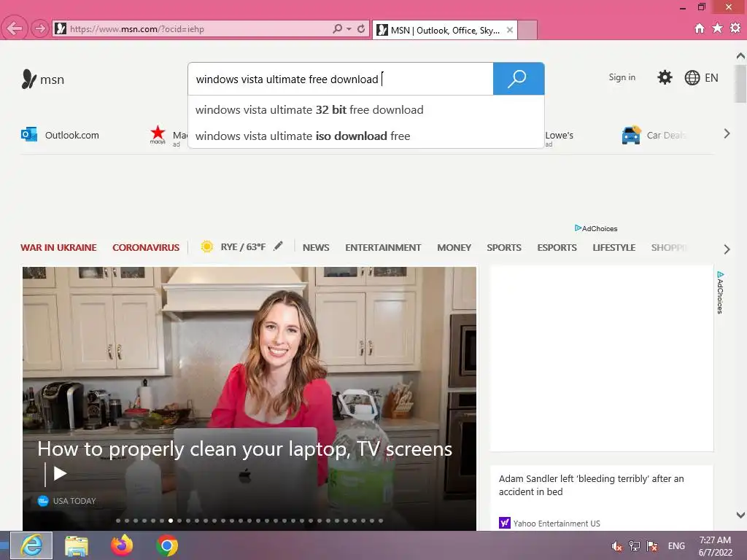Play the featured video
Screen dimensions: 747x560
[x=60, y=473]
